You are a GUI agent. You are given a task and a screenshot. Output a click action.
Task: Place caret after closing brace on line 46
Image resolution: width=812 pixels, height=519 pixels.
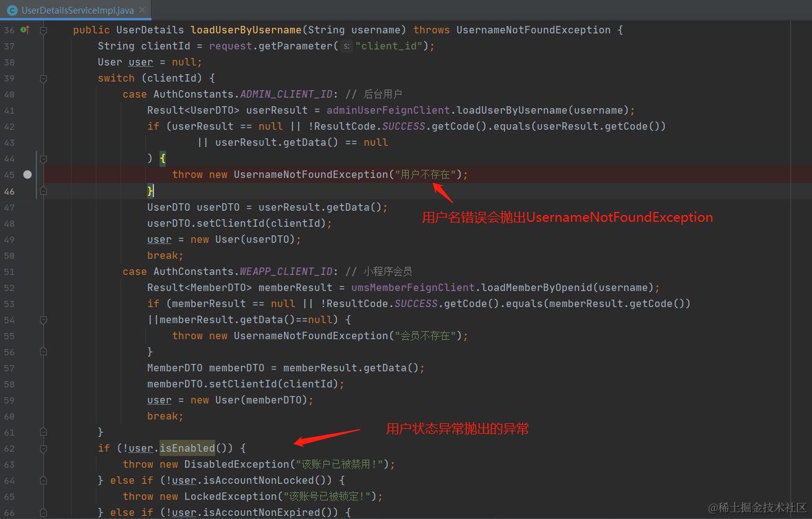tap(154, 191)
